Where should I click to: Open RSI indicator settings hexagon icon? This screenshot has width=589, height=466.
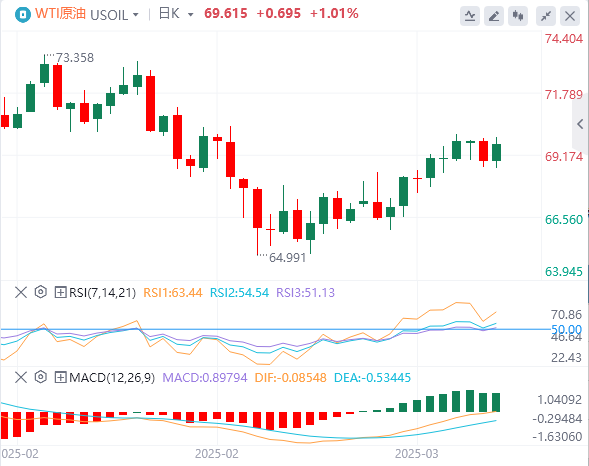[x=41, y=292]
